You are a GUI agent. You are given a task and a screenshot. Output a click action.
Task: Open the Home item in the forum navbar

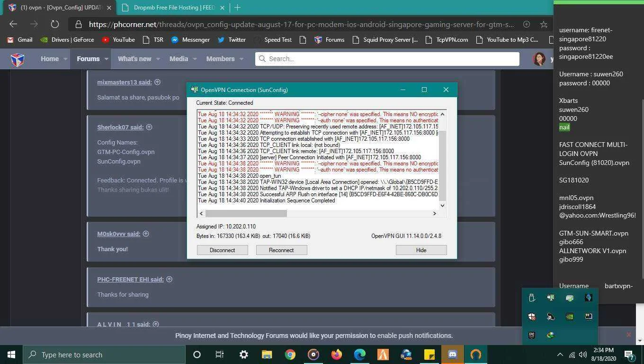[x=50, y=59]
